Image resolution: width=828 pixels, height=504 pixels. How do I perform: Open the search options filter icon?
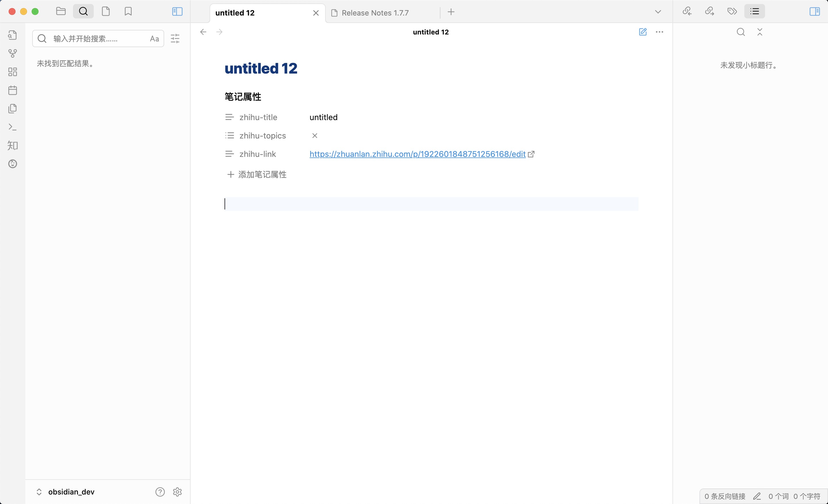(175, 39)
